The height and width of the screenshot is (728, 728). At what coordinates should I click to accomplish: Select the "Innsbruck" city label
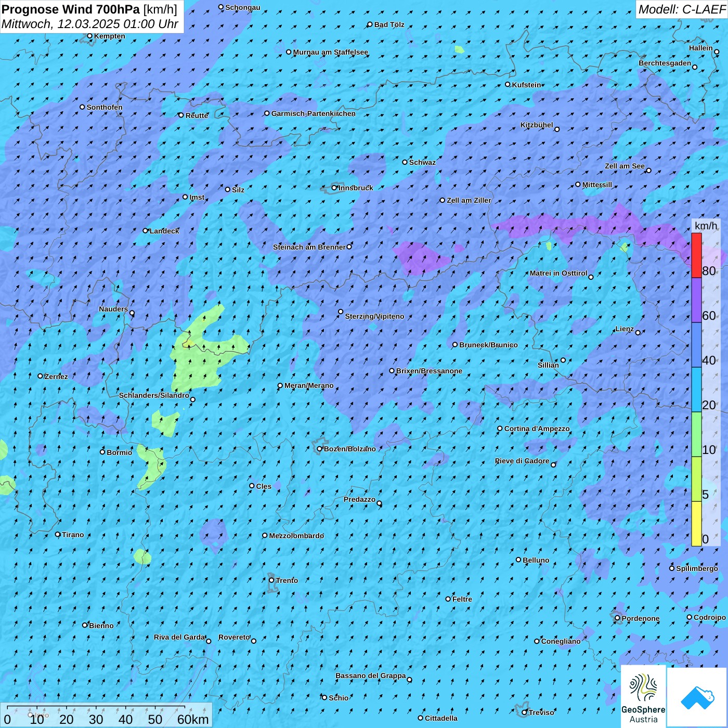click(356, 188)
